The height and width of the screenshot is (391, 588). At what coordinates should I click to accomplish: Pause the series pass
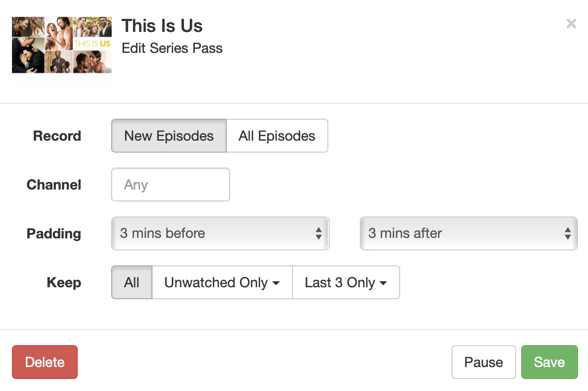(x=483, y=362)
